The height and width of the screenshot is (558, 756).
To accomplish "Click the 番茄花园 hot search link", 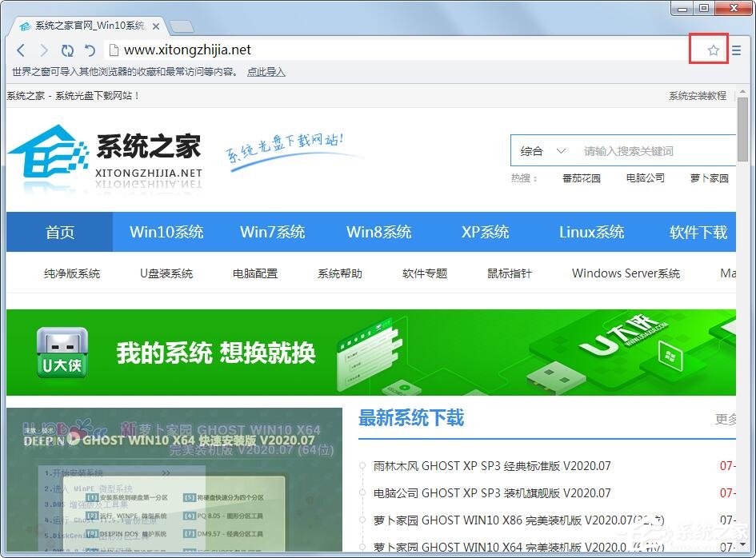I will [581, 178].
